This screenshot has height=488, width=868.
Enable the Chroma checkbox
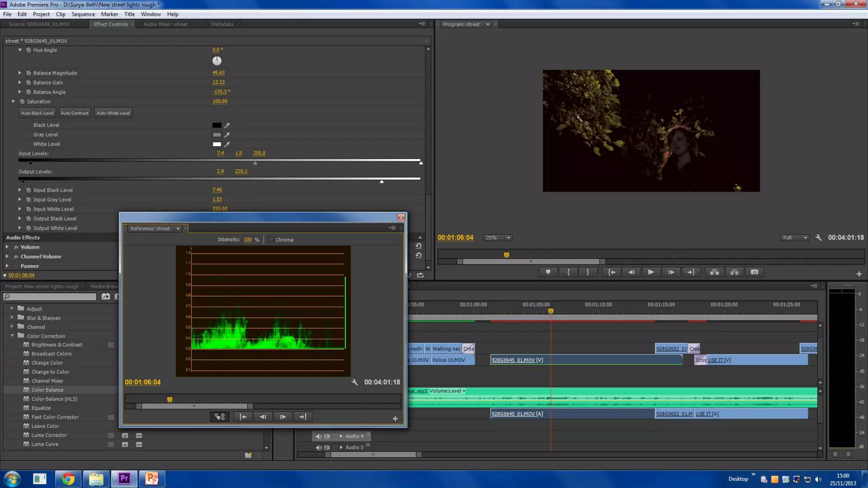[271, 240]
